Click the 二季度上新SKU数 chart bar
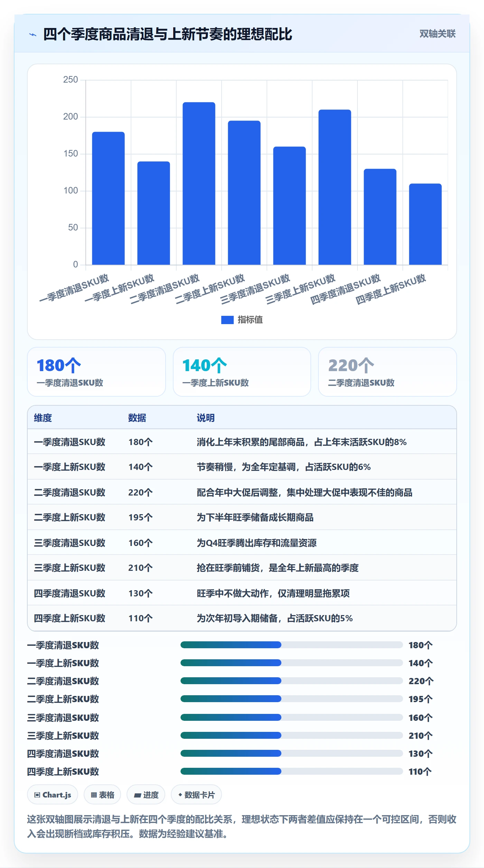The height and width of the screenshot is (868, 484). tap(244, 193)
